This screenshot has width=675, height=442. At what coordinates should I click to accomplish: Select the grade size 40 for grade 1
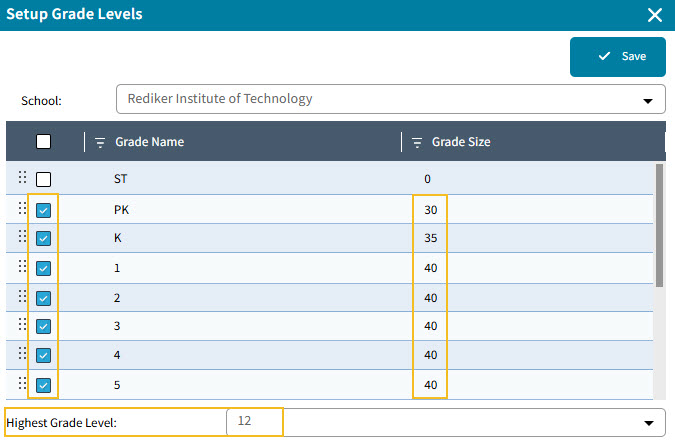pyautogui.click(x=430, y=268)
